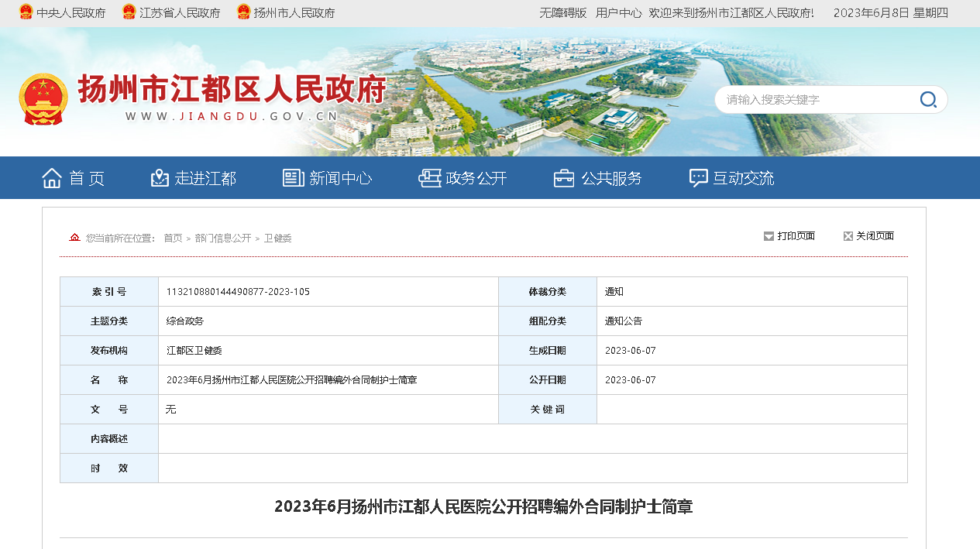This screenshot has height=549, width=980.
Task: Open the 江苏省人民政府 link
Action: [x=179, y=13]
